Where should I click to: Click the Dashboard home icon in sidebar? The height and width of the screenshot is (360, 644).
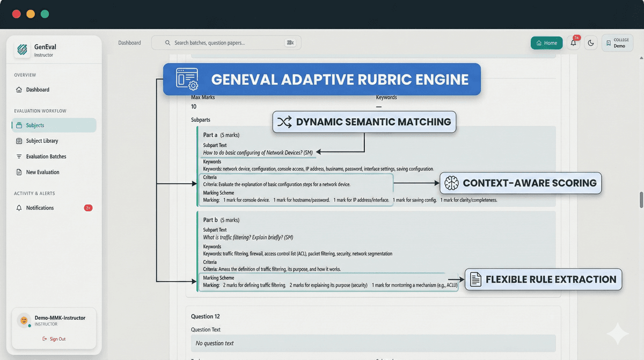19,90
